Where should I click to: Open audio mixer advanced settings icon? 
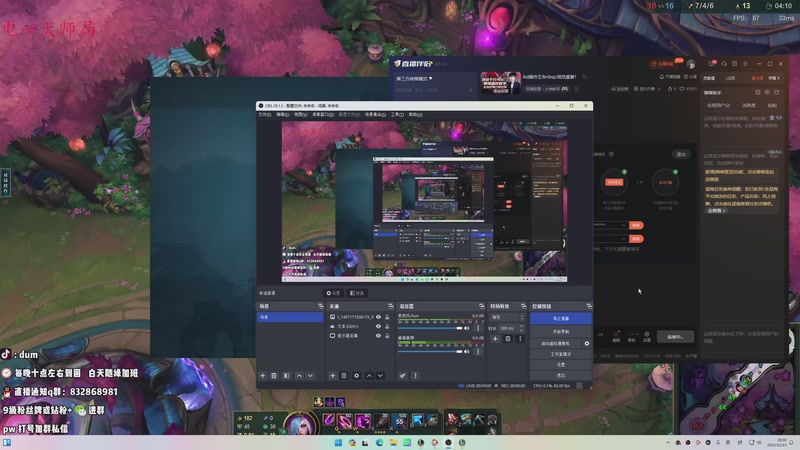[x=403, y=376]
